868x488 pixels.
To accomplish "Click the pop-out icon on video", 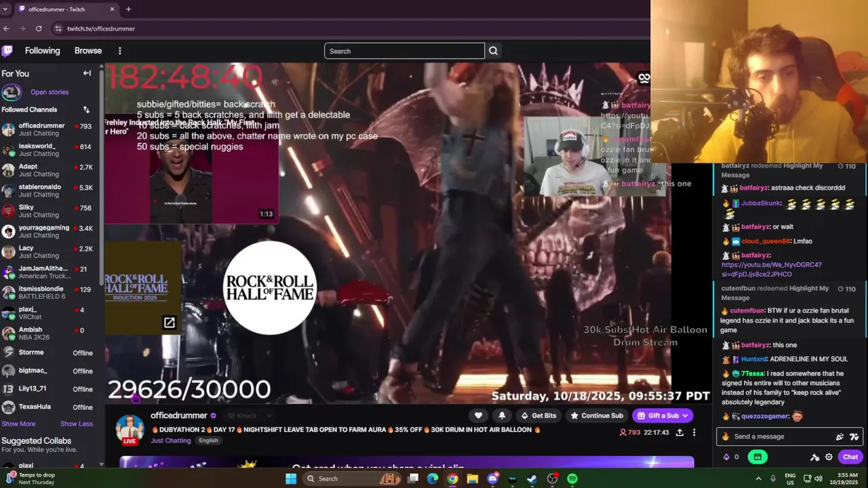I will click(170, 323).
